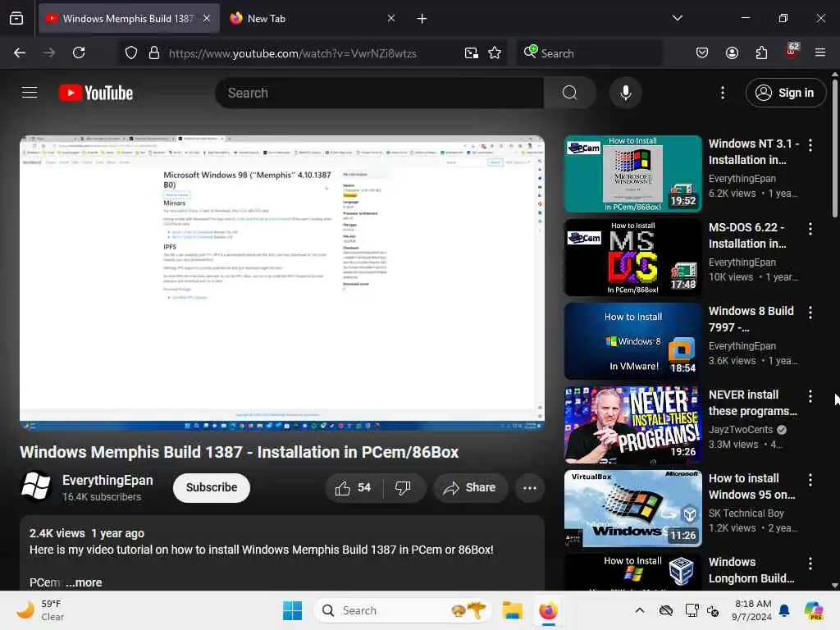
Task: Play the main video player
Action: (282, 283)
